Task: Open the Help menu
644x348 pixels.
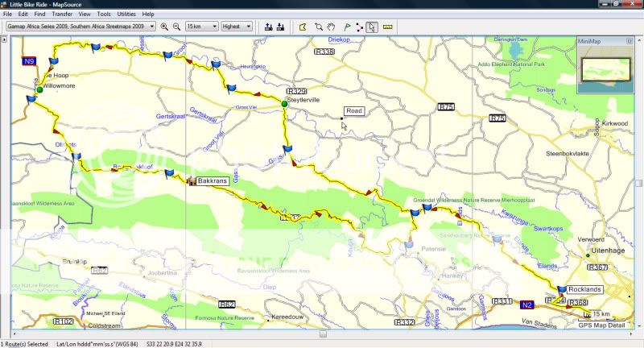Action: [x=148, y=14]
